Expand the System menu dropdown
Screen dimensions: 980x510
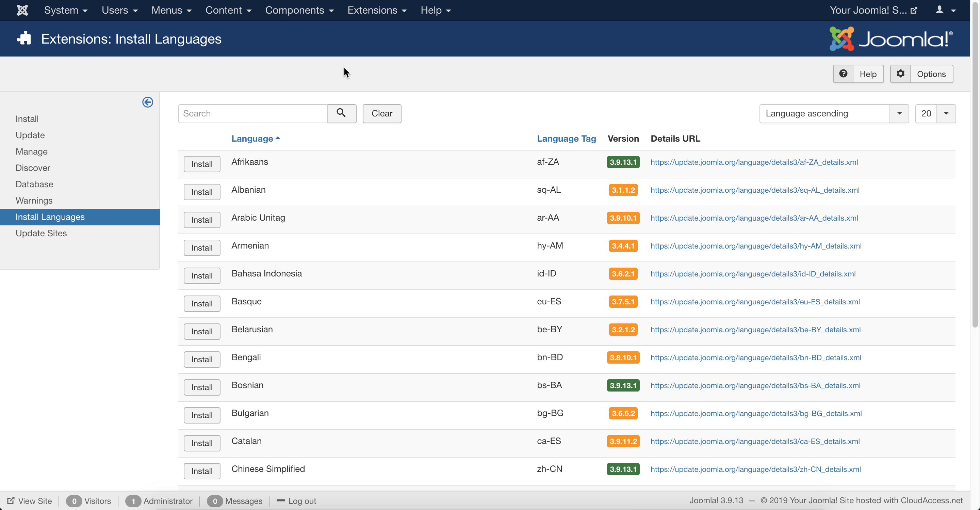(x=65, y=10)
